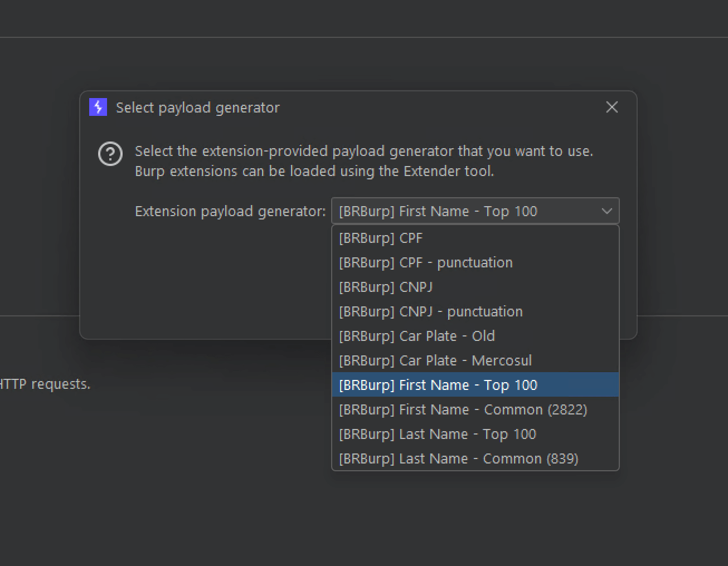Pick the [BRBurp] CNPJ generator
The width and height of the screenshot is (728, 566).
point(475,287)
